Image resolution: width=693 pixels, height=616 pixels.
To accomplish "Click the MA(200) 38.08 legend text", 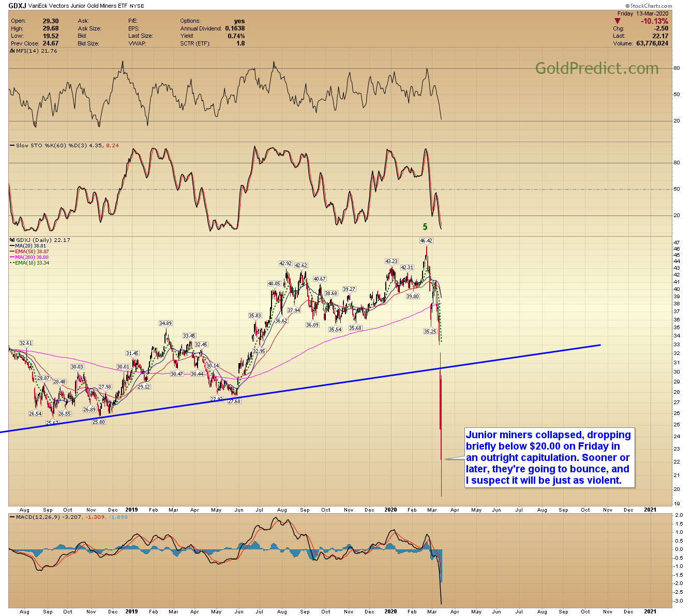I will pos(32,257).
